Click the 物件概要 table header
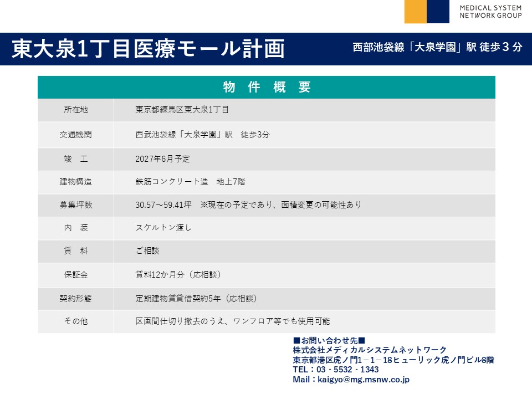This screenshot has width=532, height=399. click(267, 87)
